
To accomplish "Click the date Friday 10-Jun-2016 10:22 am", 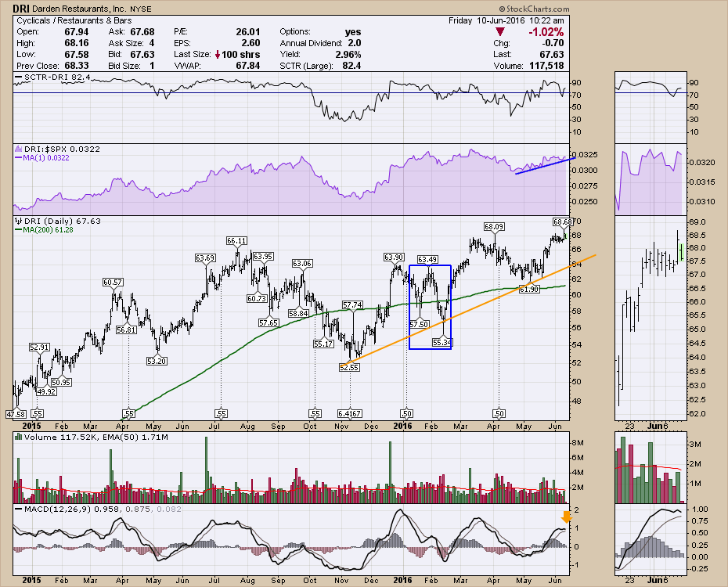I will coord(506,20).
